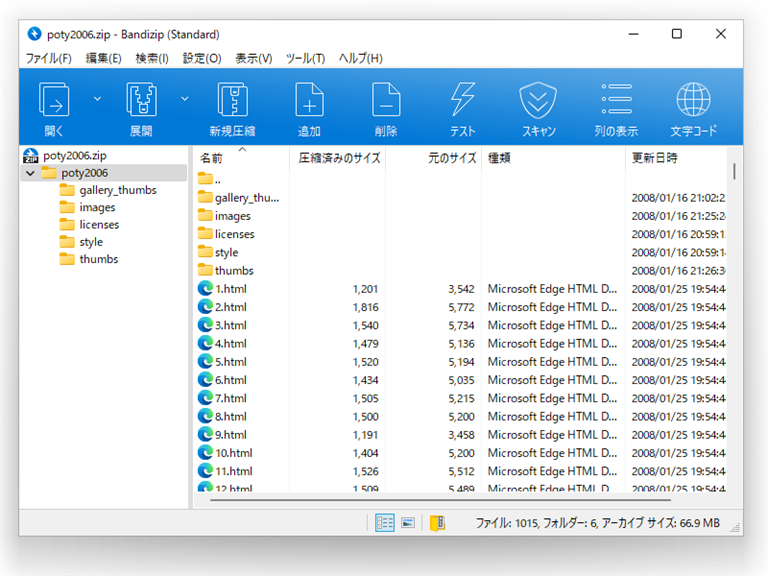Select poty2006 folder in tree

(x=84, y=173)
